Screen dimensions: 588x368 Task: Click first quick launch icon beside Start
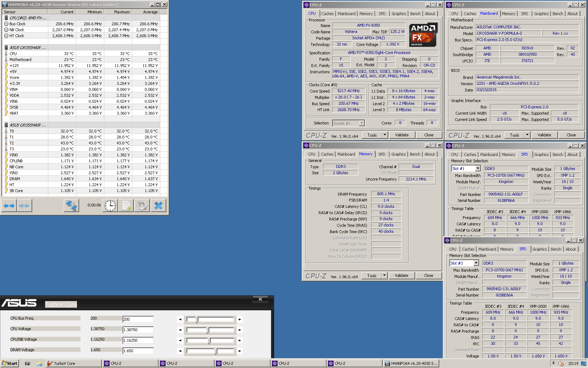(27, 363)
